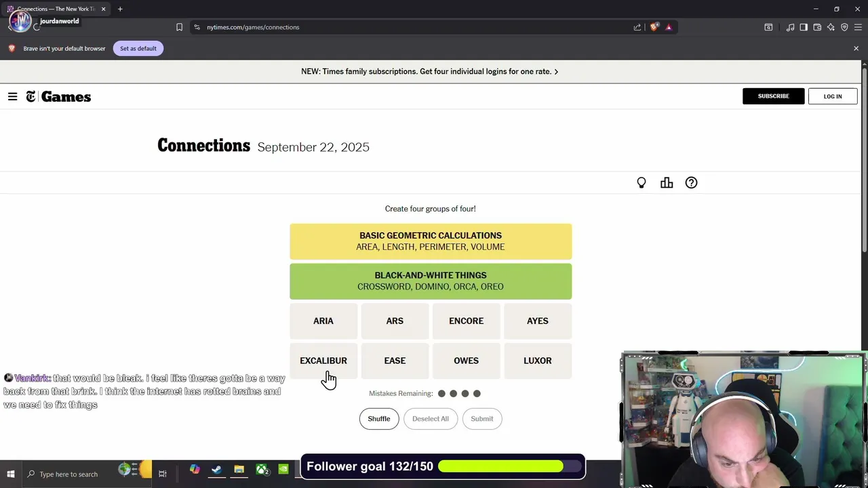Open the Leo AI sparkle icon

tap(831, 27)
